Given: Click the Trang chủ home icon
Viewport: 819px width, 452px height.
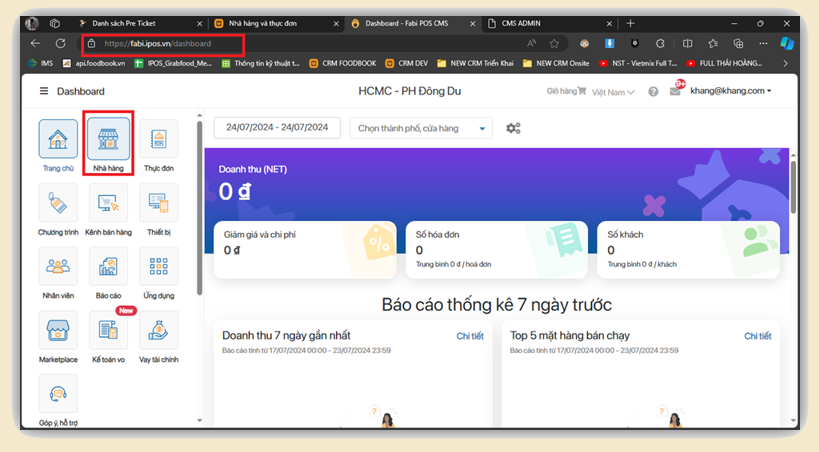Looking at the screenshot, I should [x=58, y=139].
